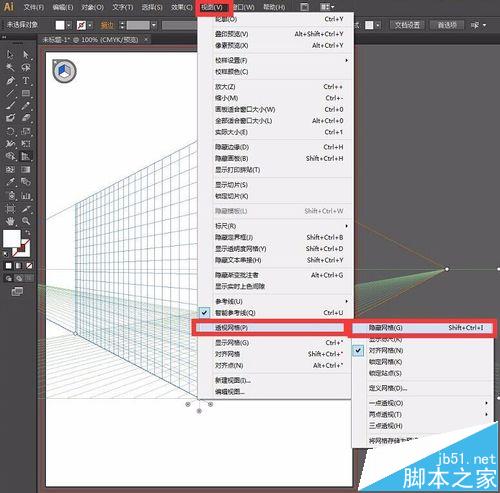Viewport: 500px width, 493px height.
Task: Select the Blob Brush tool
Action: [10, 118]
